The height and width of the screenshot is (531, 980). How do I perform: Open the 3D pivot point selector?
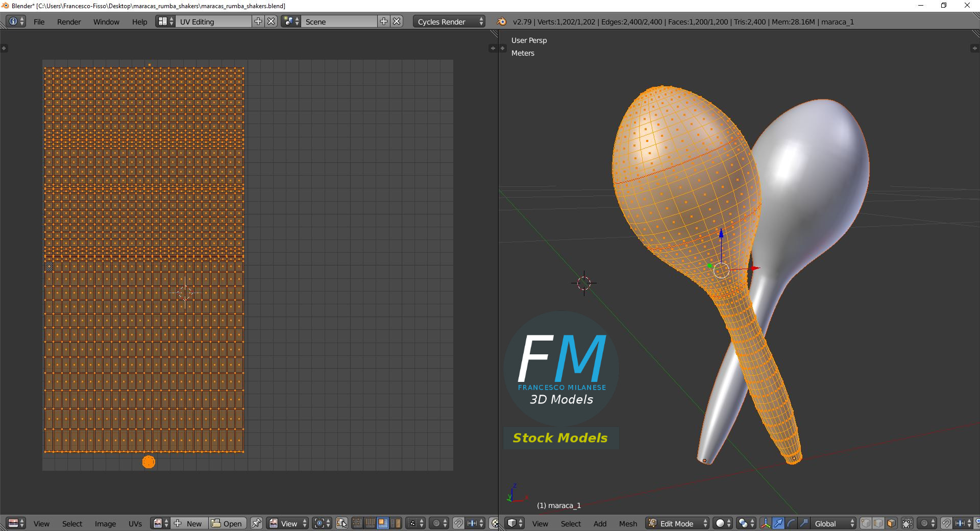[x=746, y=523]
